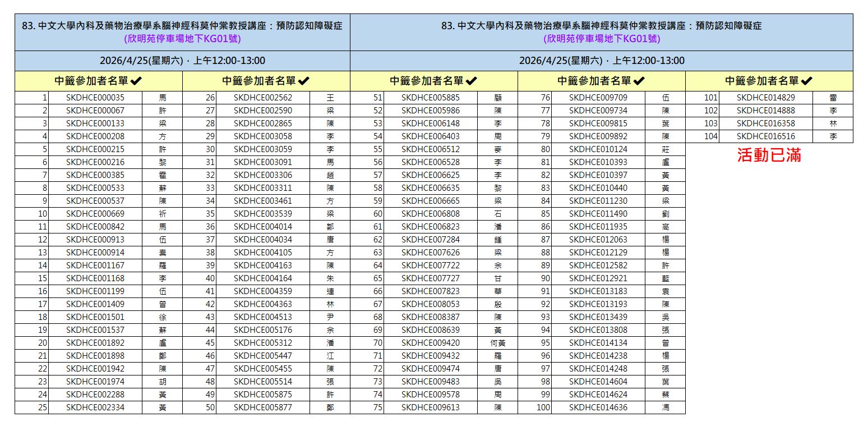The image size is (868, 426).
Task: Click the purple venue text in the left header
Action: pos(182,39)
